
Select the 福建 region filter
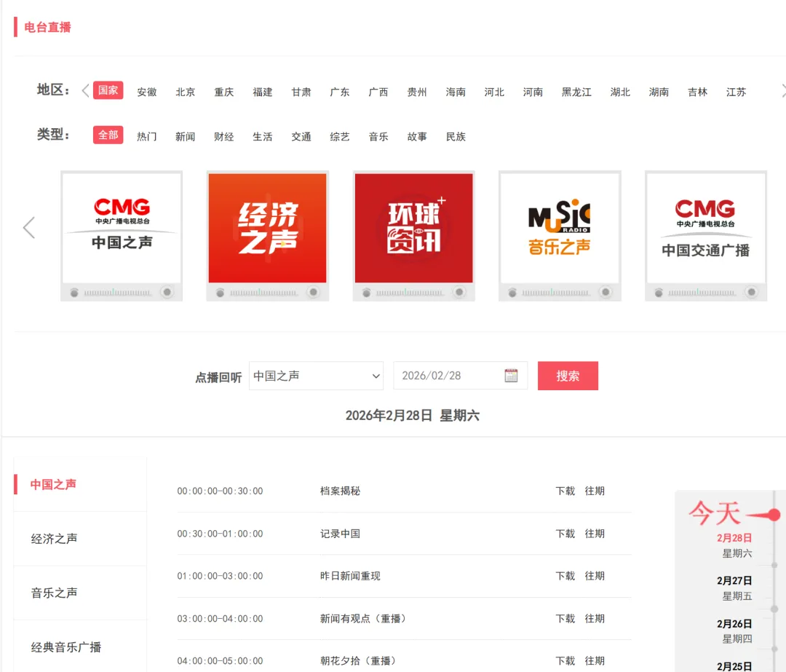(263, 92)
